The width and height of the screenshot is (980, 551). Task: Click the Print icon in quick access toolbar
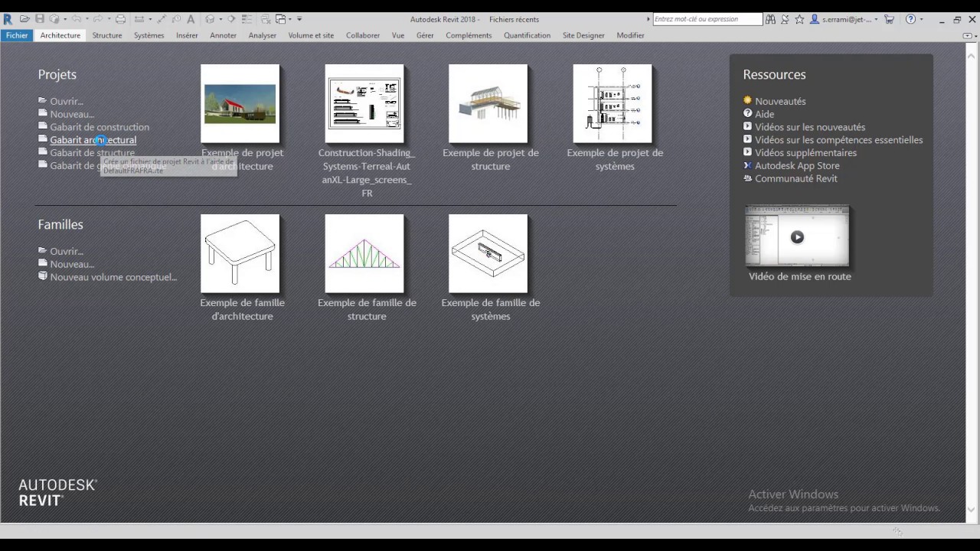120,19
